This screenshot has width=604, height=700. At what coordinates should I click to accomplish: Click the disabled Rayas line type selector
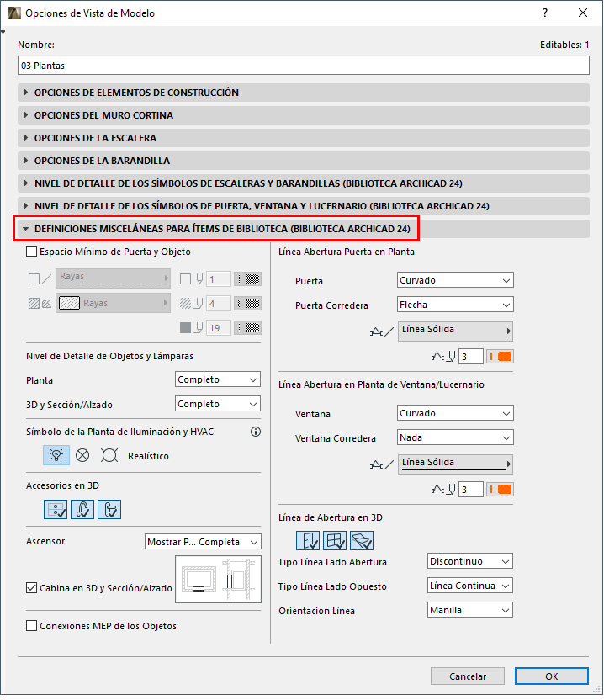113,278
